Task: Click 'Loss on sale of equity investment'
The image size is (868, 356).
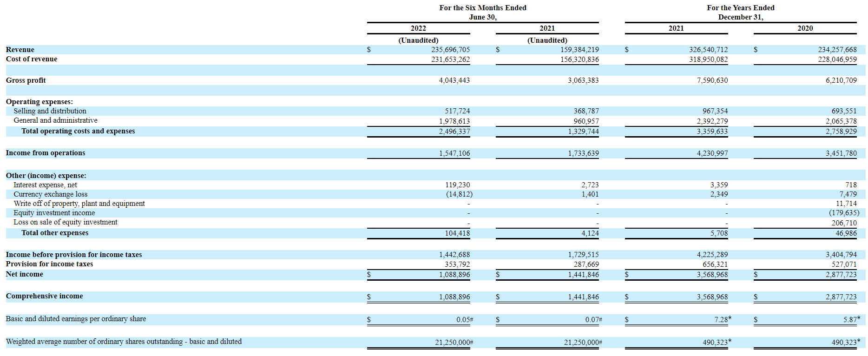Action: click(65, 222)
